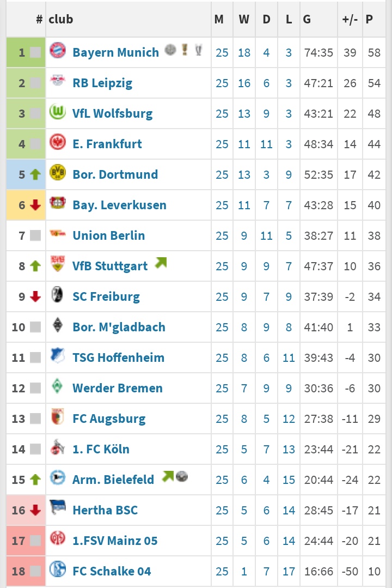Open the SC Freiburg club link
This screenshot has height=588, width=392.
(x=106, y=296)
